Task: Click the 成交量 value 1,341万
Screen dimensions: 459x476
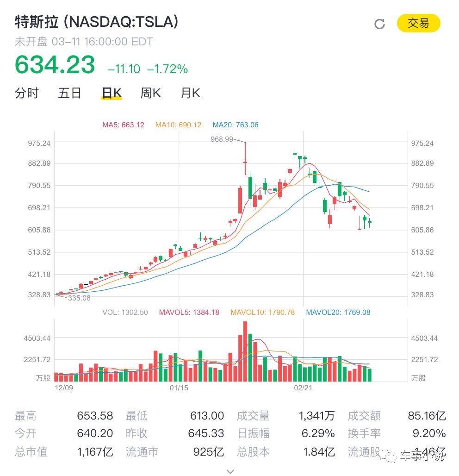Action: pyautogui.click(x=316, y=416)
